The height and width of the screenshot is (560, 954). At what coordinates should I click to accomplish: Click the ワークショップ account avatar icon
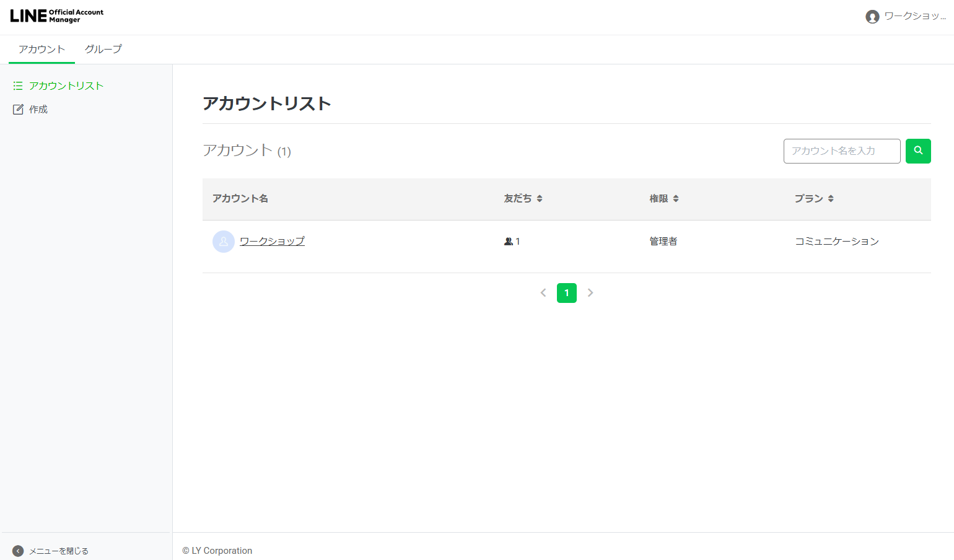pos(223,241)
